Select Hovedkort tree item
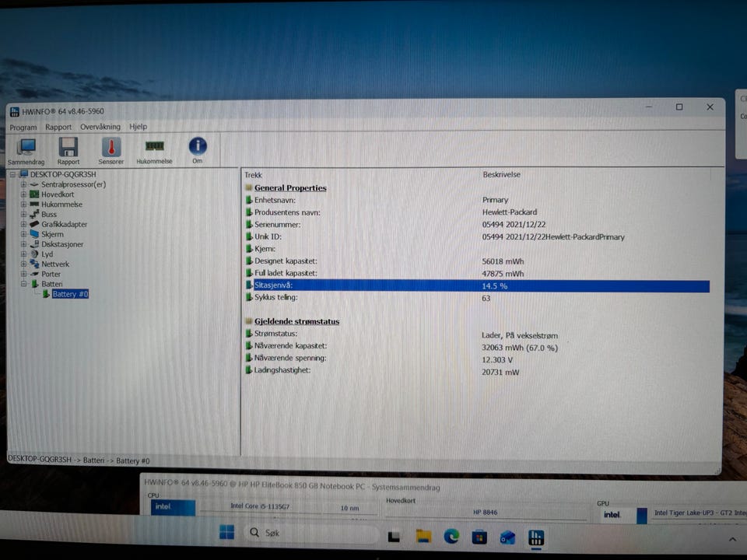Screen dimensions: 747x560 tap(58, 194)
